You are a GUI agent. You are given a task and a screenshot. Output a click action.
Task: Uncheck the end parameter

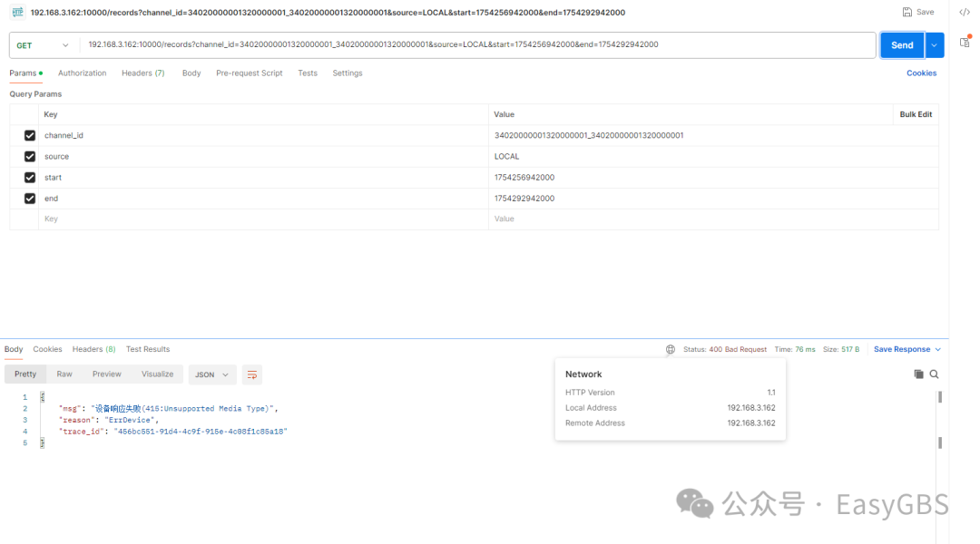click(x=29, y=199)
